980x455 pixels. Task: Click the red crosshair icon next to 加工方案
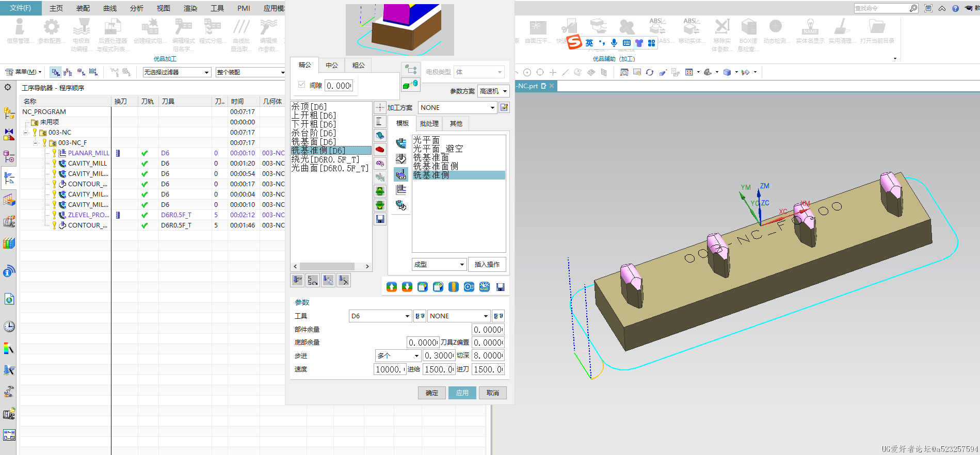coord(380,107)
